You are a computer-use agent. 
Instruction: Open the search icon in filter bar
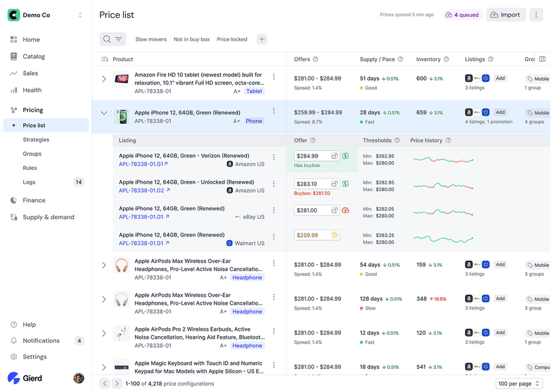(106, 39)
